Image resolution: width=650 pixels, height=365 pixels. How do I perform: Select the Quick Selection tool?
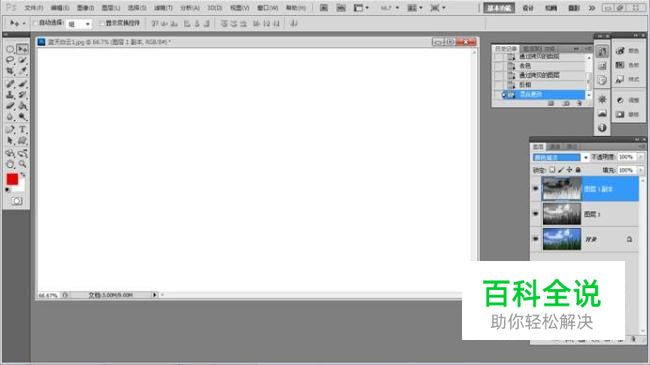coord(22,60)
